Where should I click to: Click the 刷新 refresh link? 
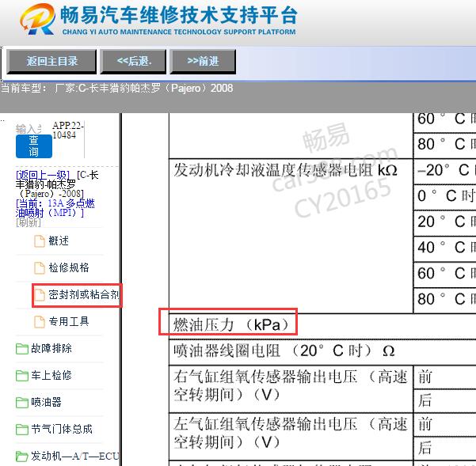pos(29,222)
